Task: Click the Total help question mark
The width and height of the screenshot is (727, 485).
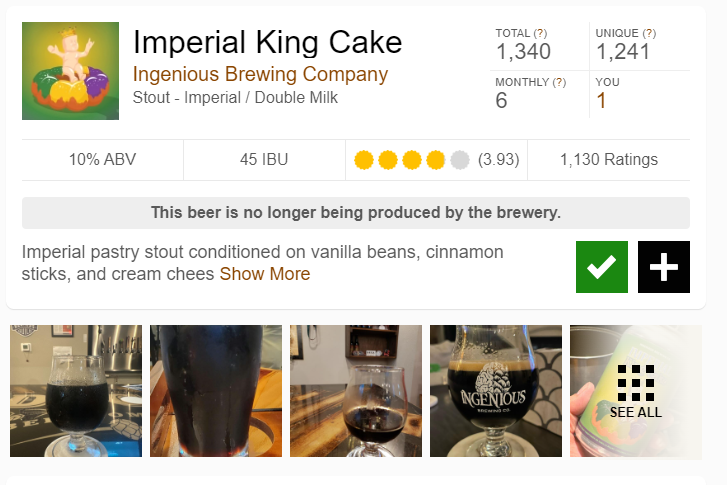Action: click(x=541, y=34)
